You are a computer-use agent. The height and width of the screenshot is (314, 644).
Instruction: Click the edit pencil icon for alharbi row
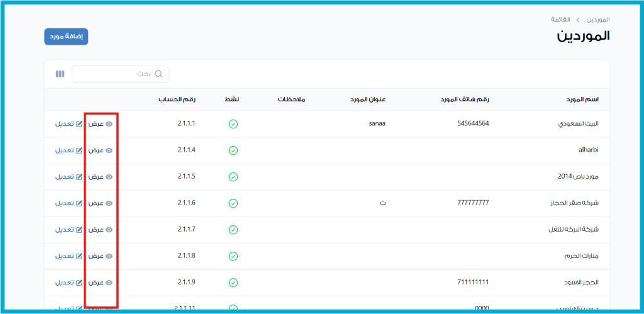(x=79, y=150)
